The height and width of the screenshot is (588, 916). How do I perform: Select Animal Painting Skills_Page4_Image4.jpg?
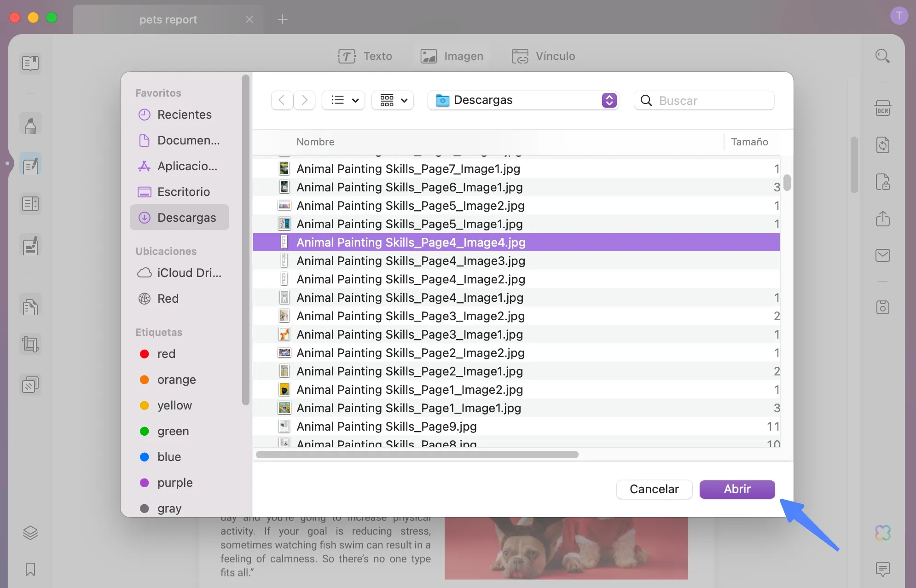click(x=516, y=242)
